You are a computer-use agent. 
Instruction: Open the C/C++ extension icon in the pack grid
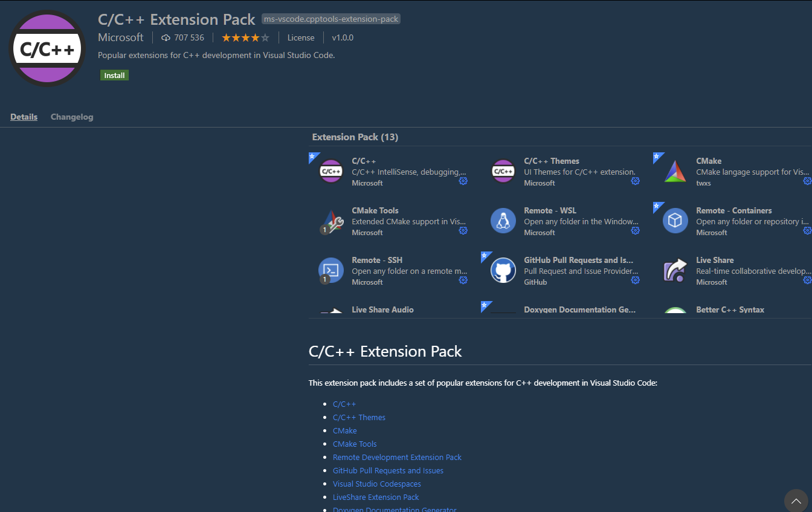tap(331, 171)
